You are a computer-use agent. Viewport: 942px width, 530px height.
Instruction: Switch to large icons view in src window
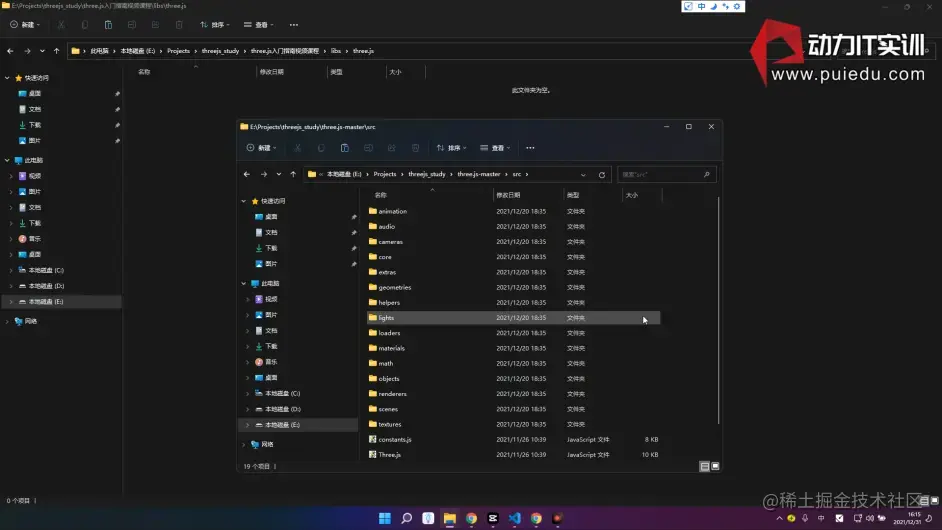coord(715,466)
